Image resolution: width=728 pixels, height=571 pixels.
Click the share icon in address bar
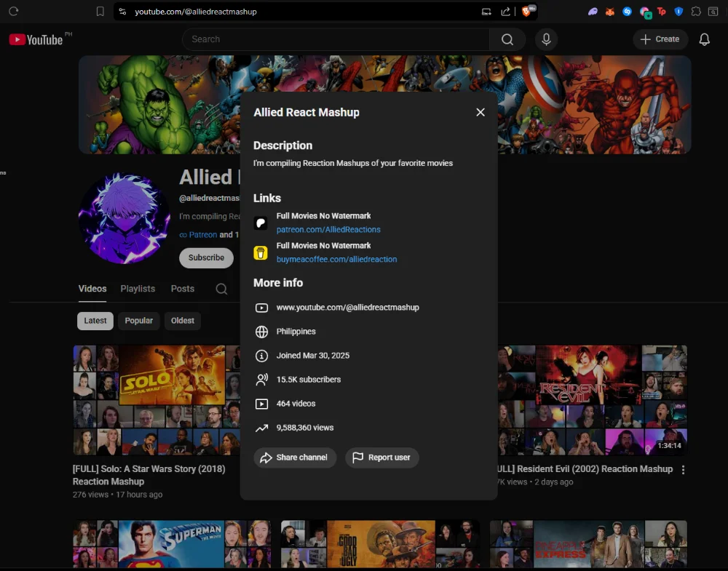pyautogui.click(x=506, y=12)
